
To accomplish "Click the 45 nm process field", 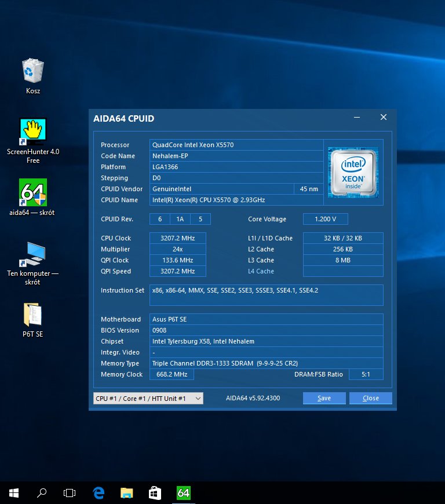I will tap(309, 189).
